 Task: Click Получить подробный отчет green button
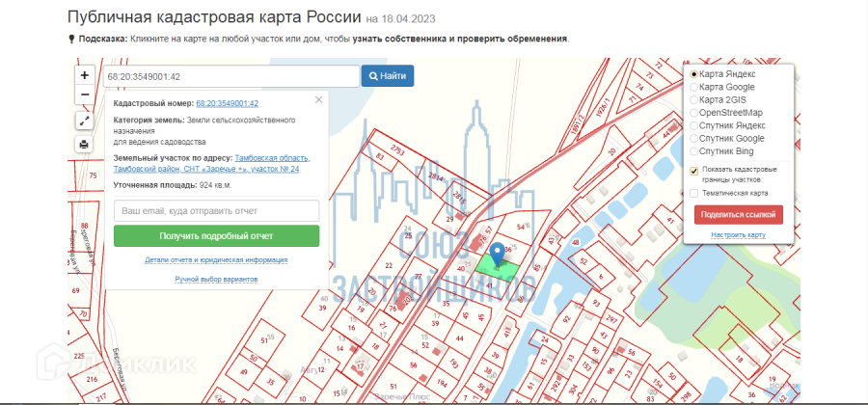[x=216, y=235]
